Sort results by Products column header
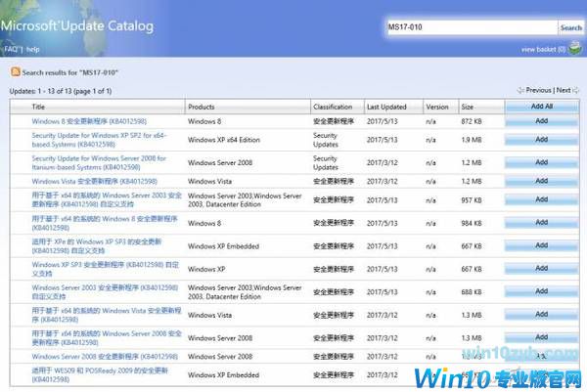 click(x=202, y=106)
